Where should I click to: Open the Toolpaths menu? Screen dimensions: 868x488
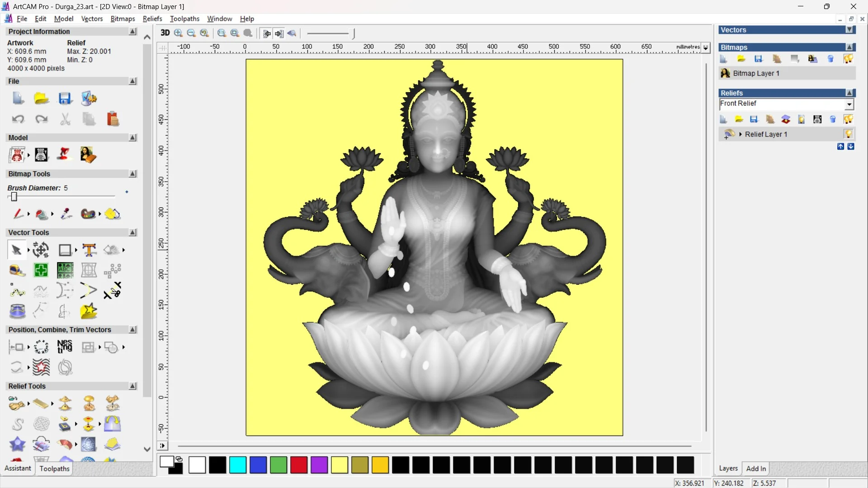184,19
